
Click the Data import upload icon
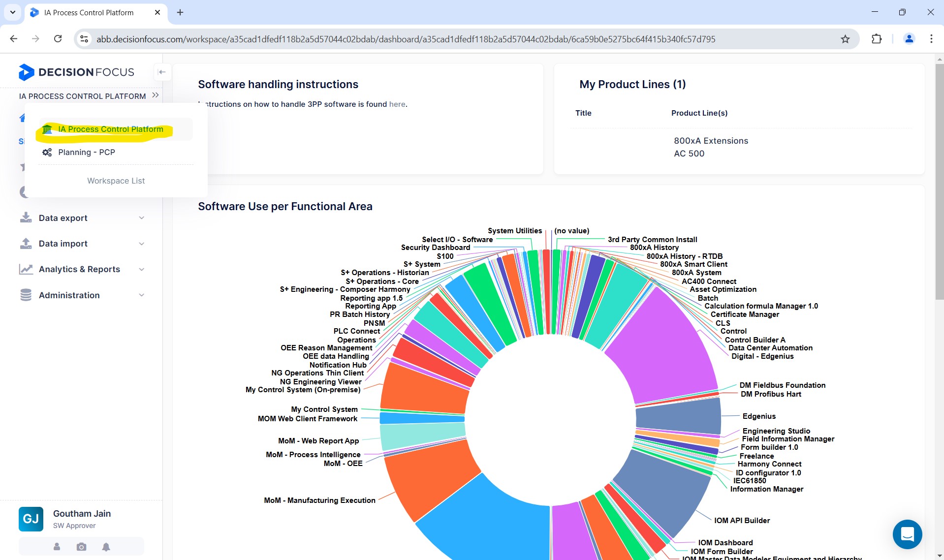pos(26,243)
